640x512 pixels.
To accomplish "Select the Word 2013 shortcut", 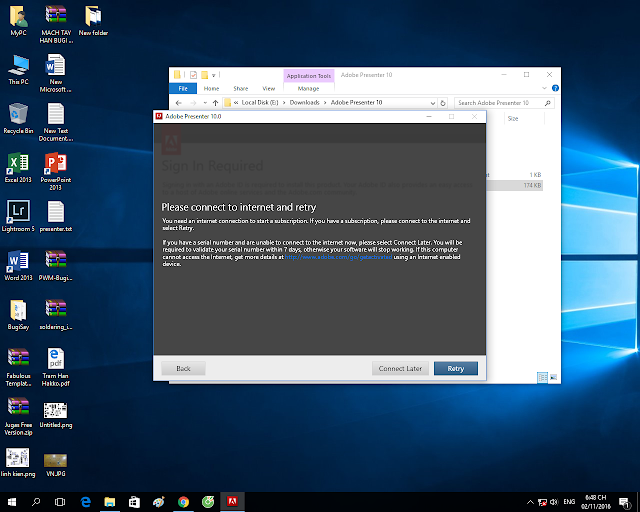I will 18,266.
